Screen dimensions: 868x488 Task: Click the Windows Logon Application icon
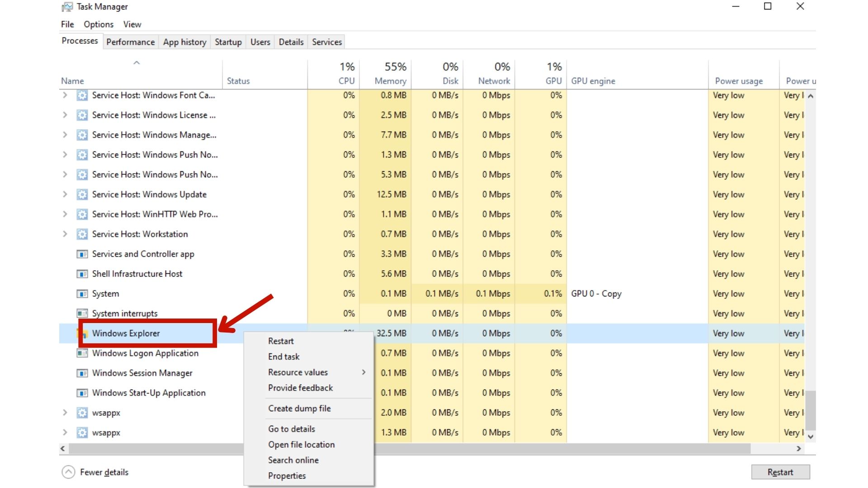[x=82, y=353]
